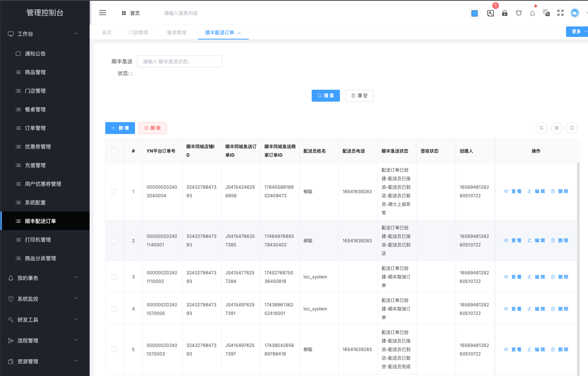Open the language translation icon
Screen dimensions: 588x376
pos(546,13)
